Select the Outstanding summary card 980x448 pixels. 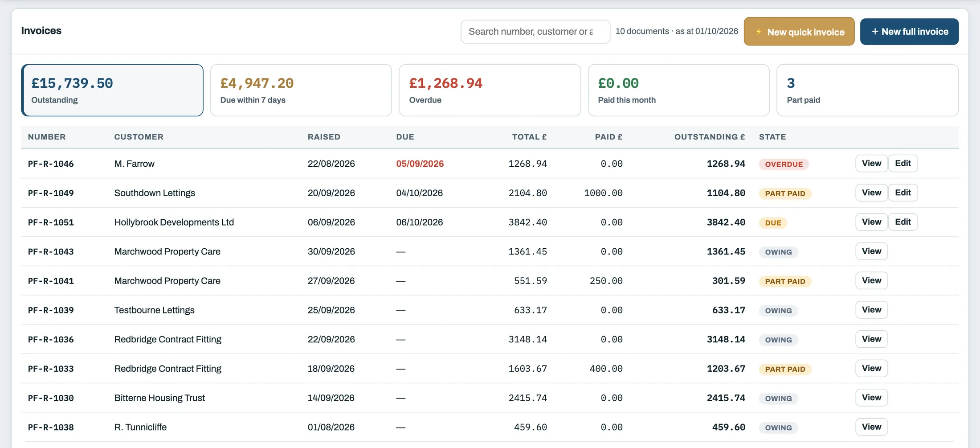pyautogui.click(x=112, y=90)
